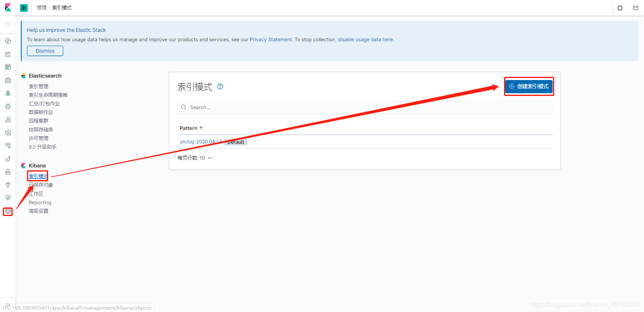Open Management gear icon in sidebar
This screenshot has width=644, height=312.
point(8,211)
